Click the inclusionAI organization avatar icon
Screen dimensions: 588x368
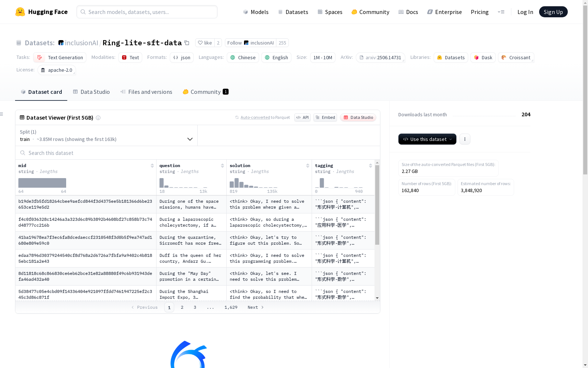[x=61, y=43]
